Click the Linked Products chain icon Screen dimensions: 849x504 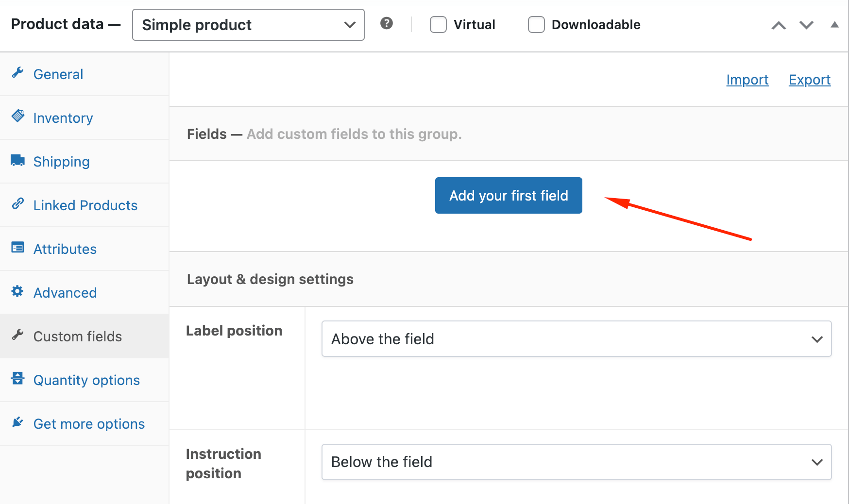tap(17, 204)
